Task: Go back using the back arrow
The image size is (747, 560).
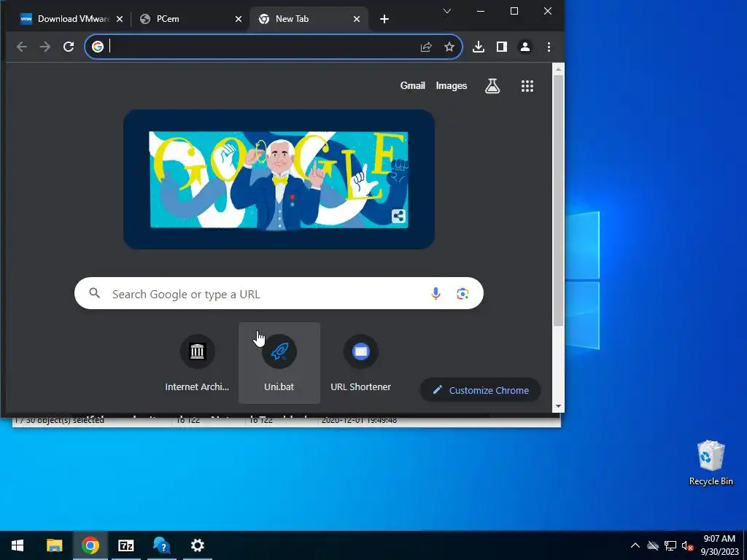Action: click(21, 47)
